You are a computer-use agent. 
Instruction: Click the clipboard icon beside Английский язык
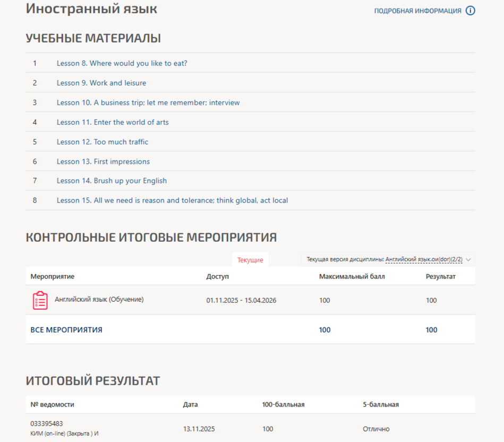40,300
